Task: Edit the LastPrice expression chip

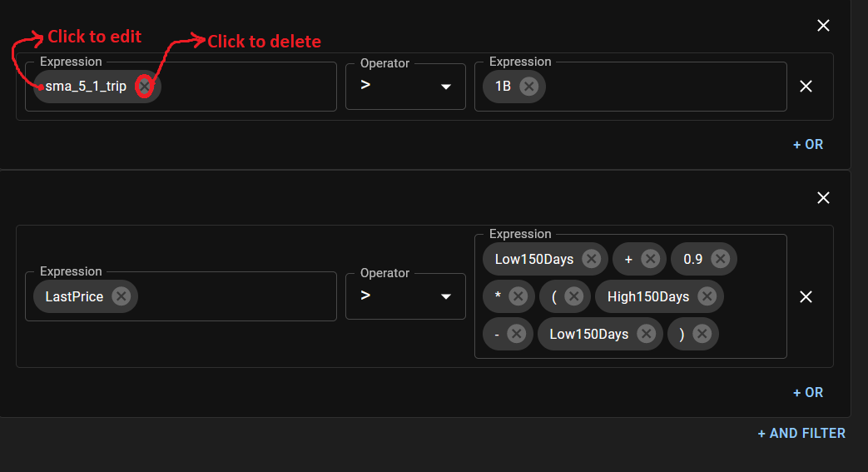Action: 74,296
